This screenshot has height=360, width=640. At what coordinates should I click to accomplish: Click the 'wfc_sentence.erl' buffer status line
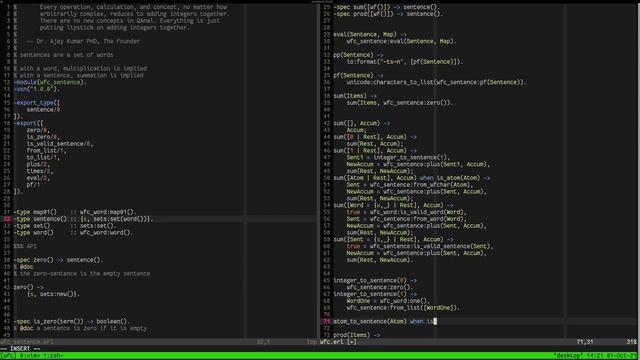coord(27,342)
